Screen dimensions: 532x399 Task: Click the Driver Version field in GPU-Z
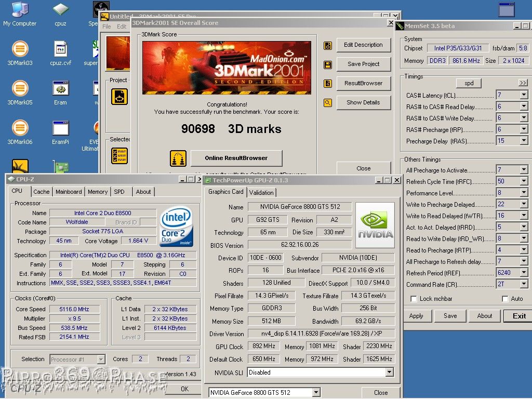(321, 334)
